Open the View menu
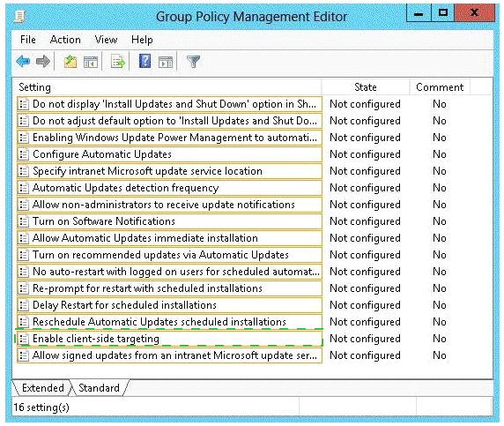The image size is (504, 426). 106,40
